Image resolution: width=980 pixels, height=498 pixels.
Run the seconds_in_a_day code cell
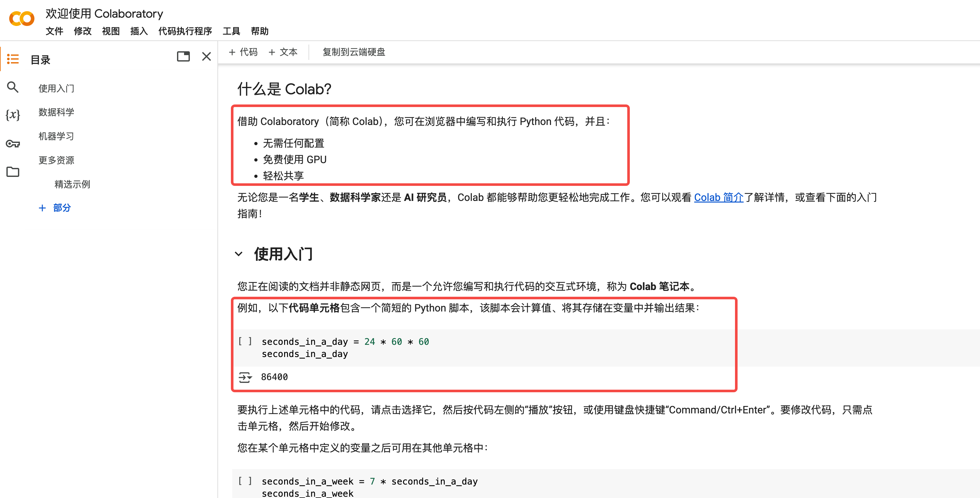click(245, 341)
